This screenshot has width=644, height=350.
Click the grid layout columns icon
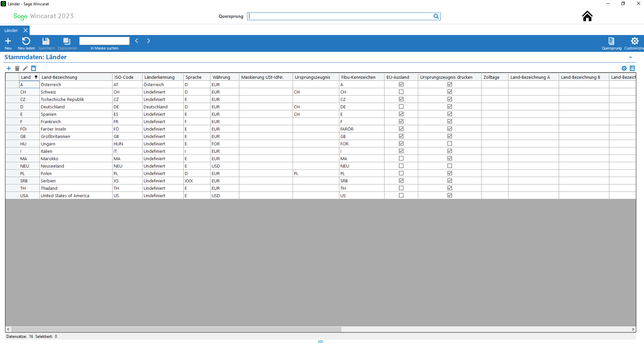[632, 68]
